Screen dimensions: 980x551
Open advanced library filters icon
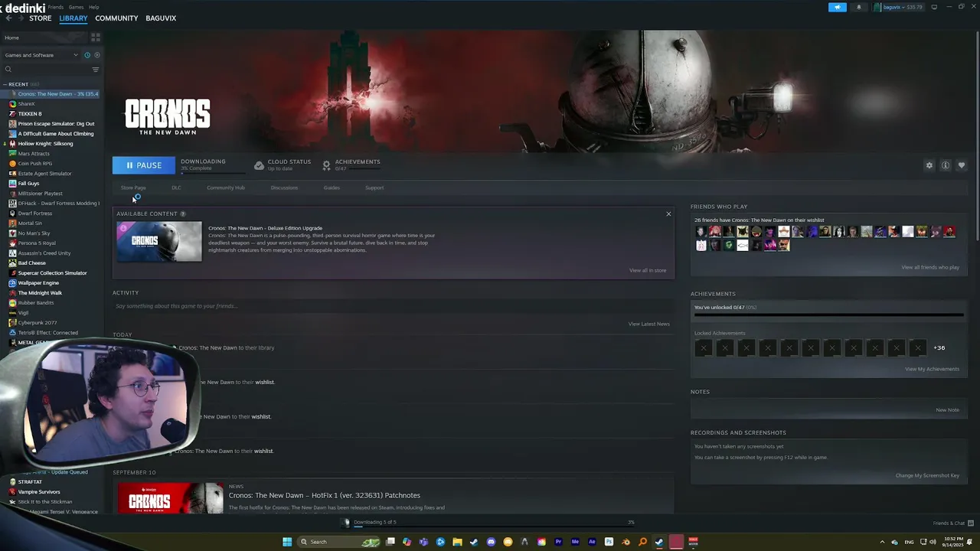[96, 70]
